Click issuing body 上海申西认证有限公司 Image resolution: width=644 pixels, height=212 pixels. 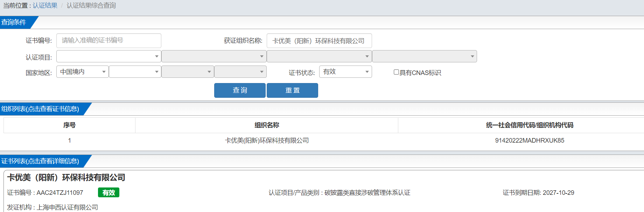68,207
